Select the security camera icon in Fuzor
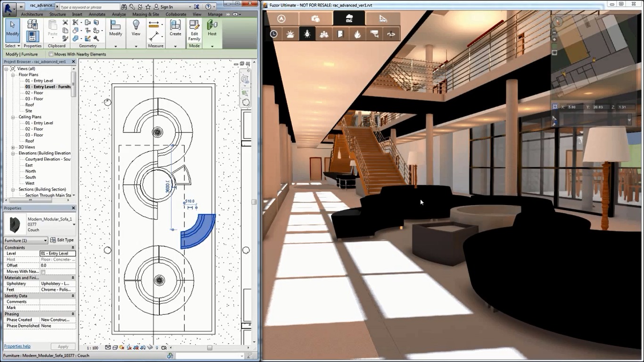 click(374, 34)
